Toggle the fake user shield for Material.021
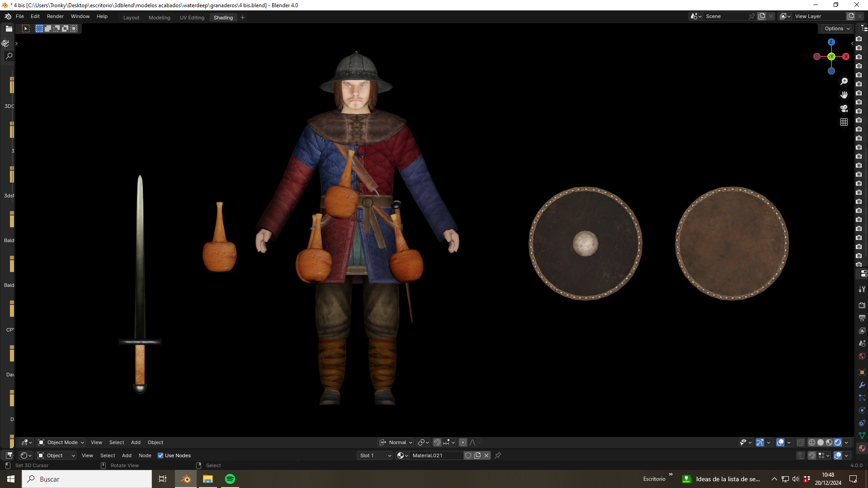This screenshot has width=868, height=488. point(468,455)
